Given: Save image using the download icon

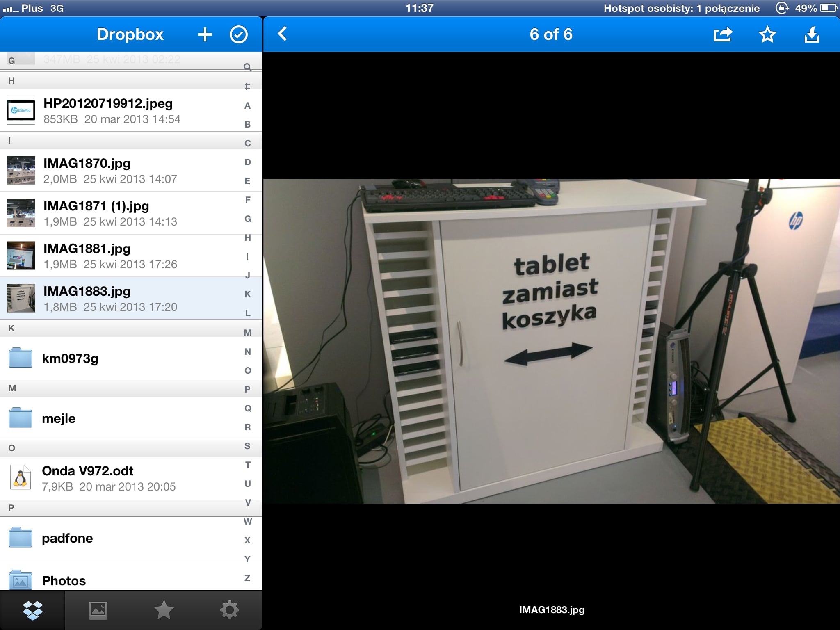Looking at the screenshot, I should (812, 34).
